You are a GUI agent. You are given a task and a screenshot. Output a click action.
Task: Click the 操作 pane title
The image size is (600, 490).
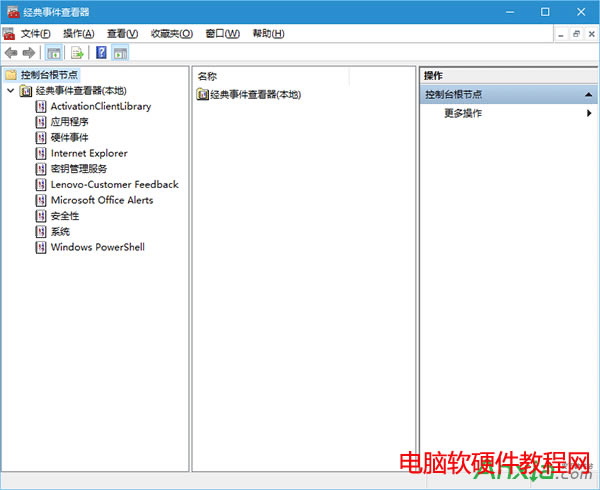coord(433,76)
